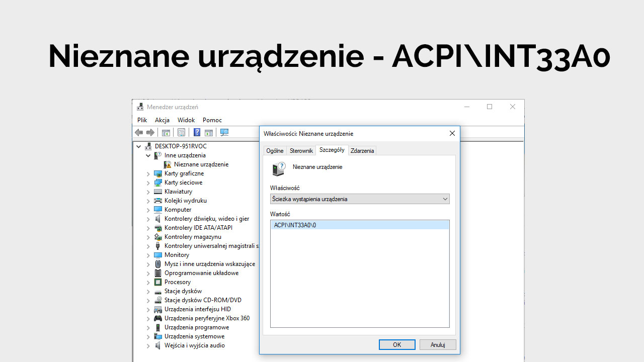This screenshot has height=362, width=644.
Task: Expand Stacje dysków CD-ROM/DVD category
Action: tap(148, 300)
